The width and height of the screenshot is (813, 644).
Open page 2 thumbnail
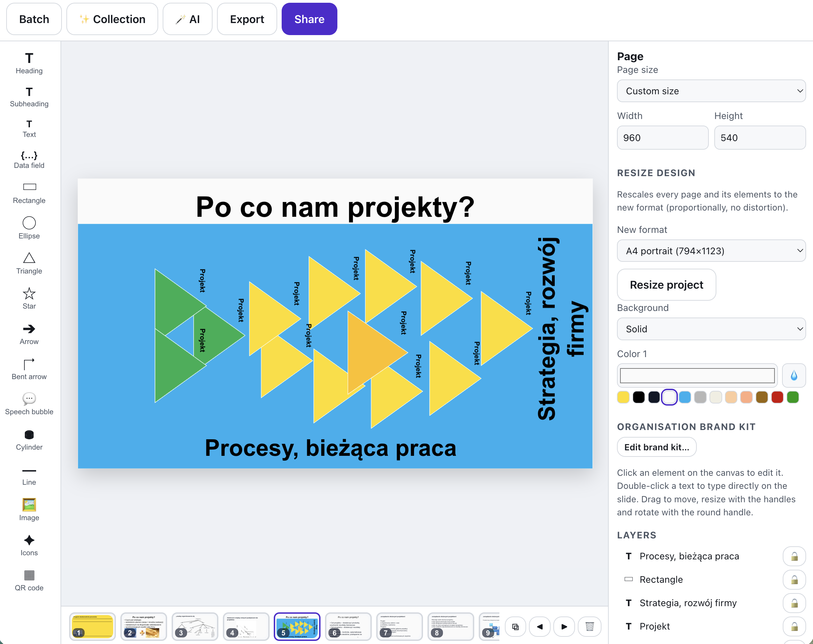pos(144,627)
